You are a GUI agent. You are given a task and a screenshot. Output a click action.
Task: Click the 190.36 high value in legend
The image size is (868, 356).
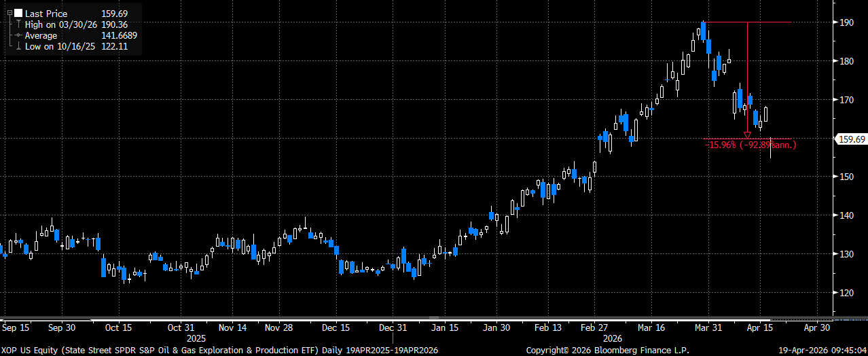coord(115,24)
